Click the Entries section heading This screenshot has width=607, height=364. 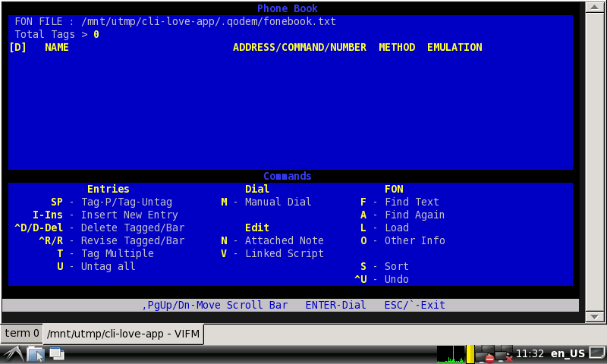click(109, 189)
